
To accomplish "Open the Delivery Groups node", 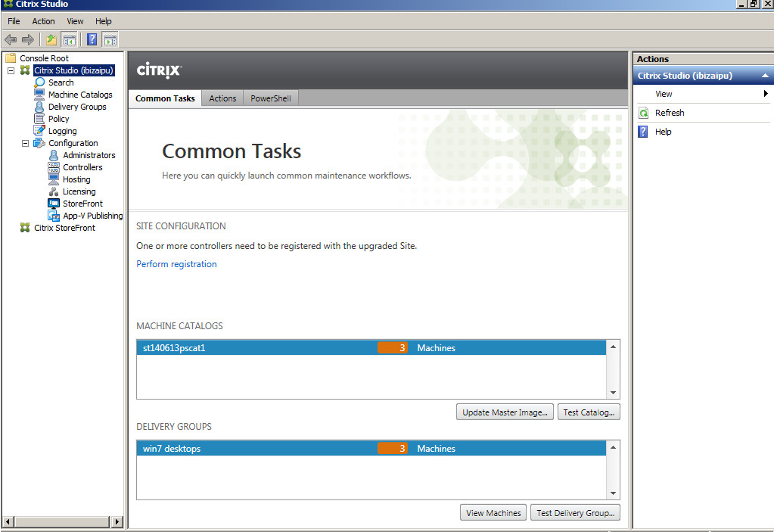I will point(76,107).
